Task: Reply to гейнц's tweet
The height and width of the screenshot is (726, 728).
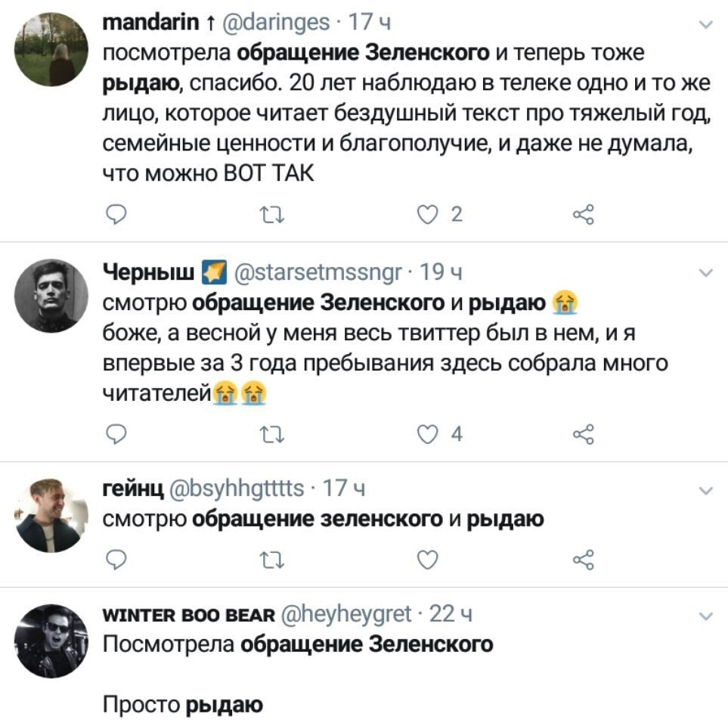Action: (x=114, y=559)
